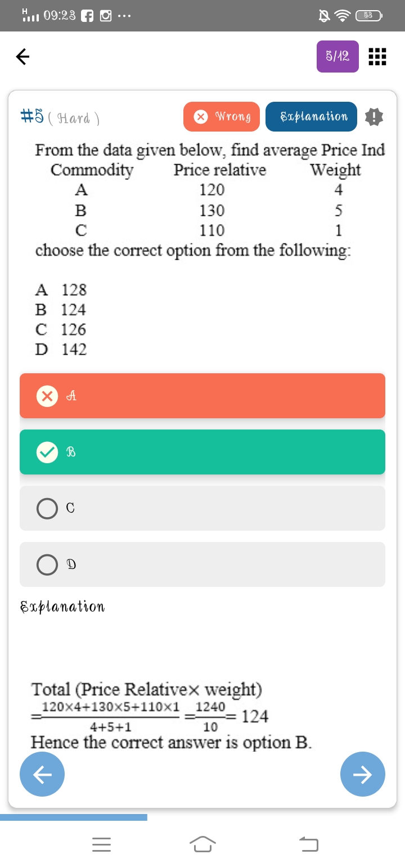This screenshot has height=868, width=405.
Task: Tap the green checkmark on option B
Action: [47, 452]
